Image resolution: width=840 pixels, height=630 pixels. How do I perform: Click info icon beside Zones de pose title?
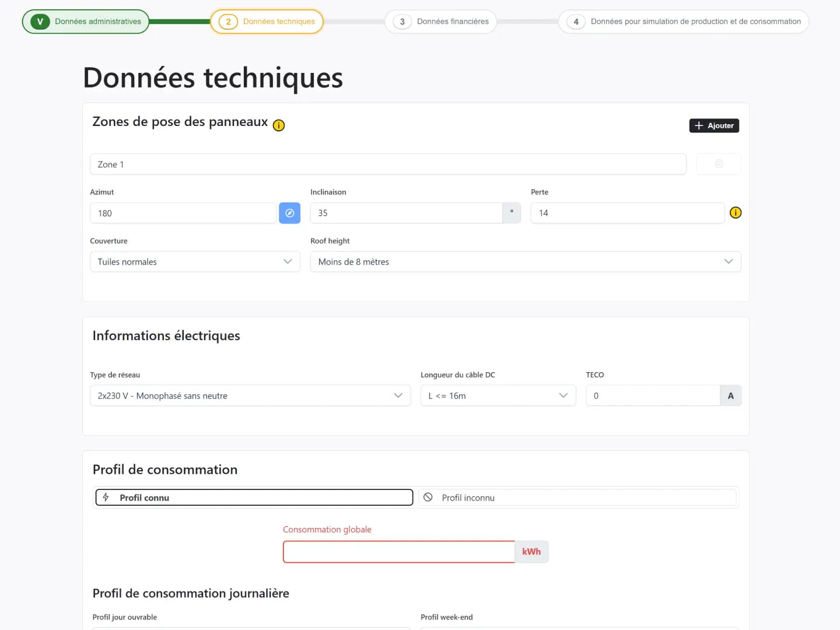(x=279, y=125)
